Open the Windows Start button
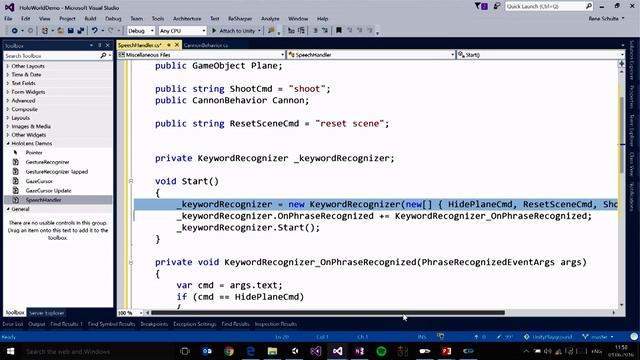 click(10, 351)
